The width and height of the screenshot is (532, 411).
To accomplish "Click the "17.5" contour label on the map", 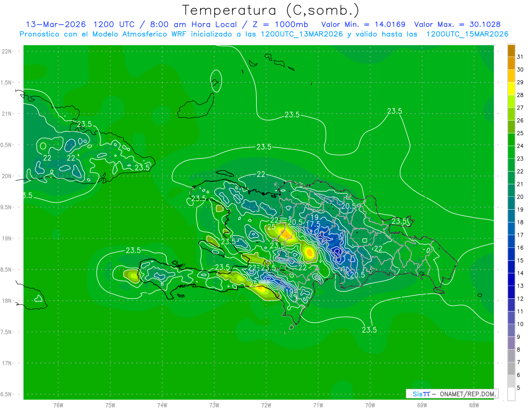I will click(313, 225).
